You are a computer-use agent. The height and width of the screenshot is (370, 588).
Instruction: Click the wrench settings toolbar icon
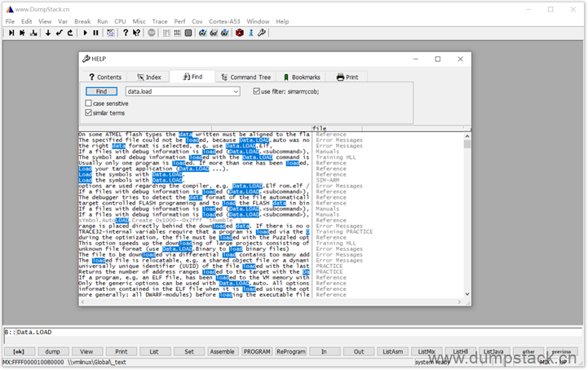click(261, 33)
